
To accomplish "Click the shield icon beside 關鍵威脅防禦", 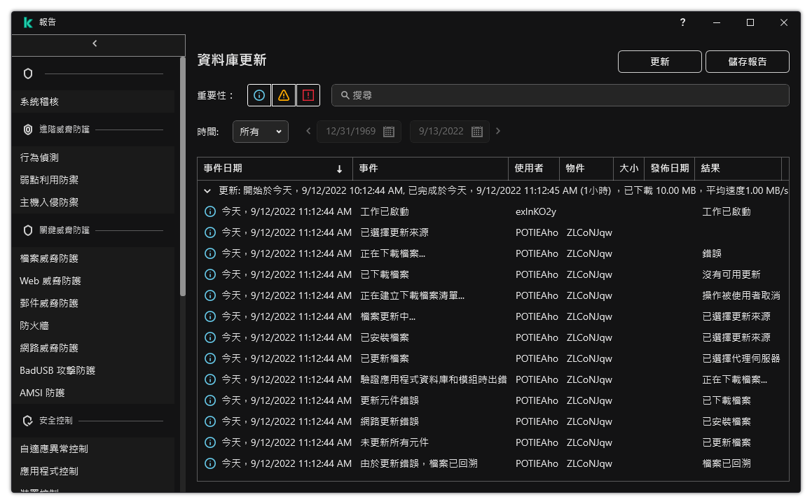I will 27,230.
